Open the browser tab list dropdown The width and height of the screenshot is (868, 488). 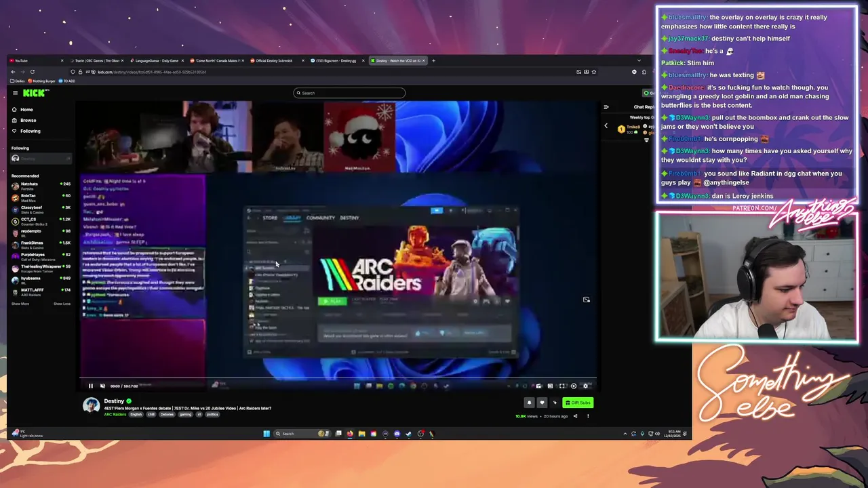pyautogui.click(x=639, y=60)
